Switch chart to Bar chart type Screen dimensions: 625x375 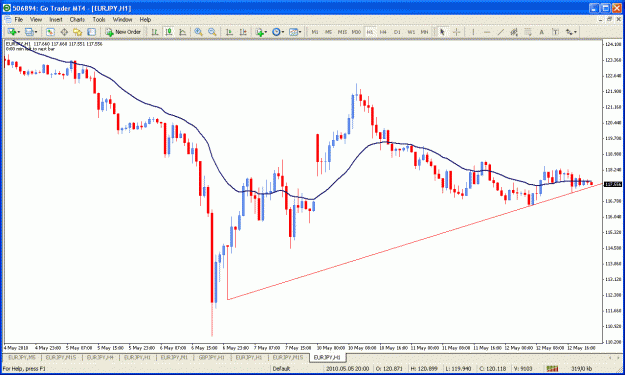click(155, 32)
